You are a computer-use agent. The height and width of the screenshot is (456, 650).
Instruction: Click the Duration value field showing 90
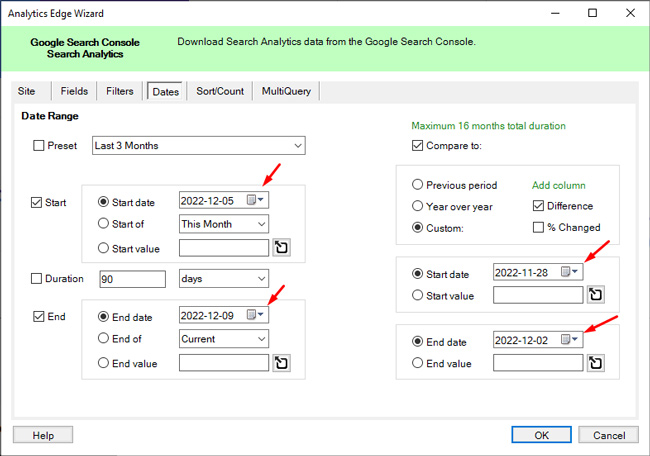(x=132, y=279)
